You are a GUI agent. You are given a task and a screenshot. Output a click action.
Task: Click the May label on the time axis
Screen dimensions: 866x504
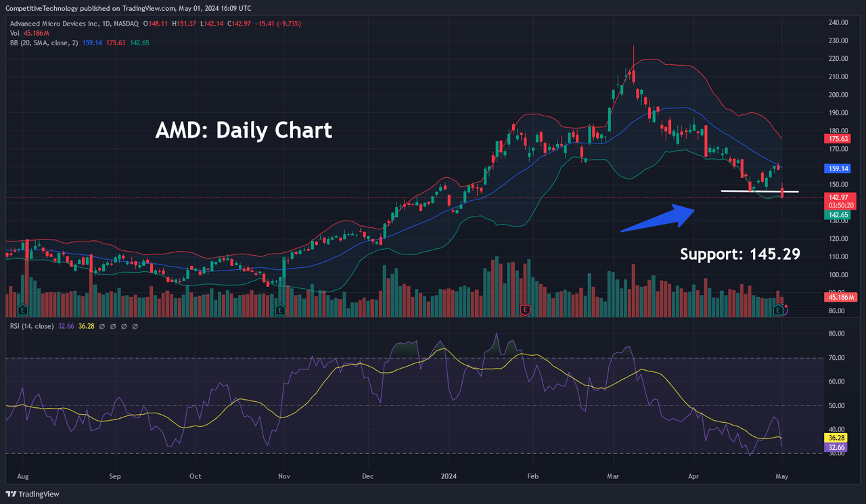point(781,476)
